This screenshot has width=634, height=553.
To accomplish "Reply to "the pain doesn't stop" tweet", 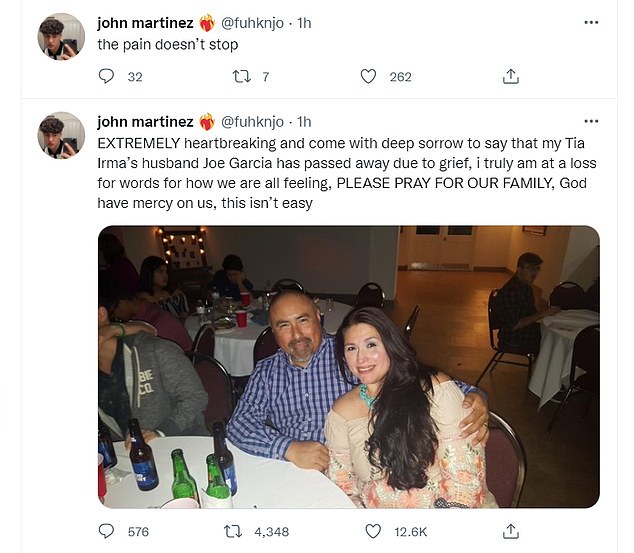I will click(x=109, y=76).
